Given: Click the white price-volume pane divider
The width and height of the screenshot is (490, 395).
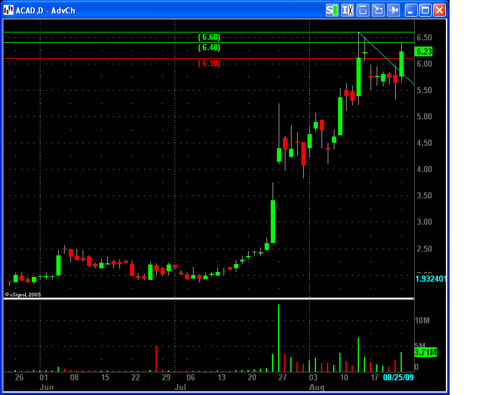Looking at the screenshot, I should (x=209, y=298).
